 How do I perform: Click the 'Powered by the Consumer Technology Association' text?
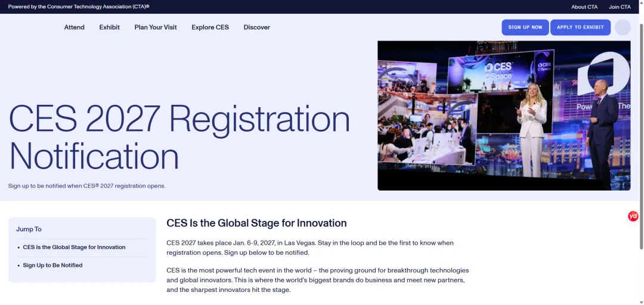pyautogui.click(x=79, y=7)
